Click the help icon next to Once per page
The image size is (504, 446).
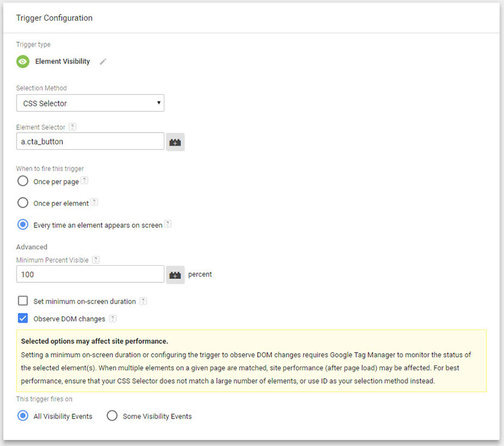(85, 180)
